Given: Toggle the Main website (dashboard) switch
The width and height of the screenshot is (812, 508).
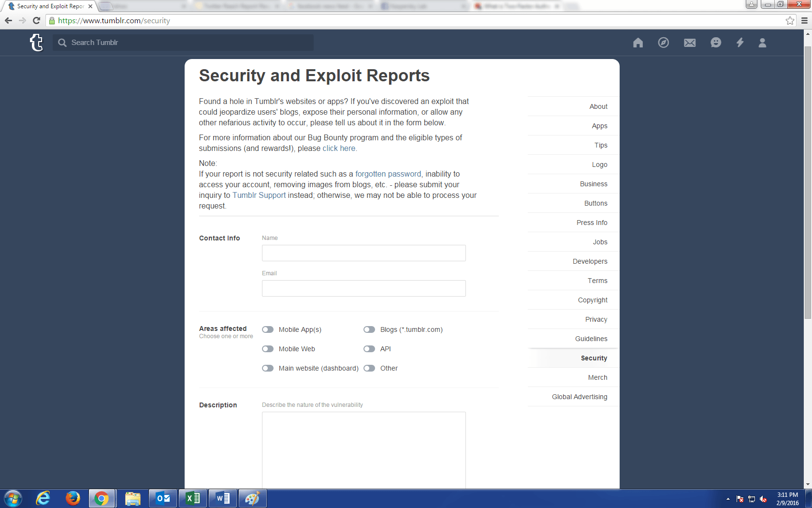Looking at the screenshot, I should [x=268, y=368].
